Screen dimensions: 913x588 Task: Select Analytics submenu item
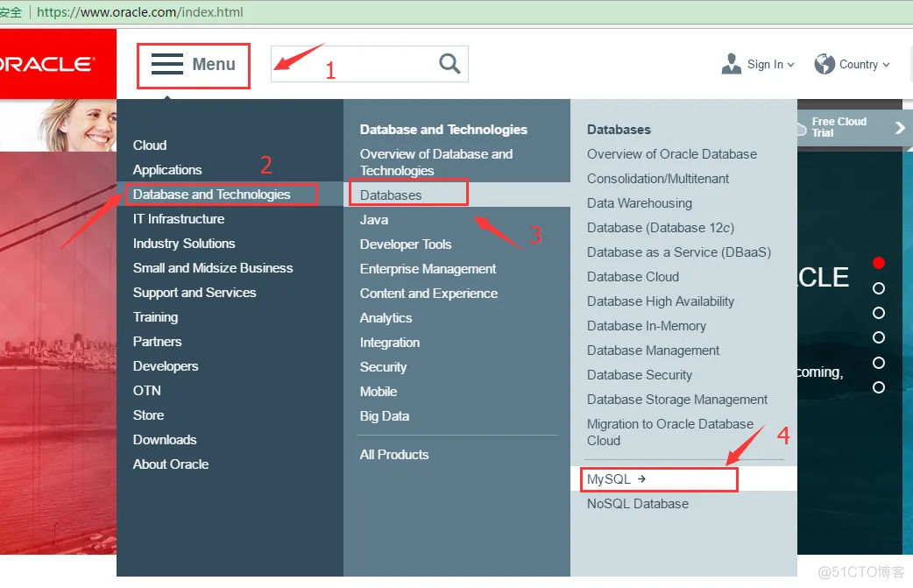[386, 318]
